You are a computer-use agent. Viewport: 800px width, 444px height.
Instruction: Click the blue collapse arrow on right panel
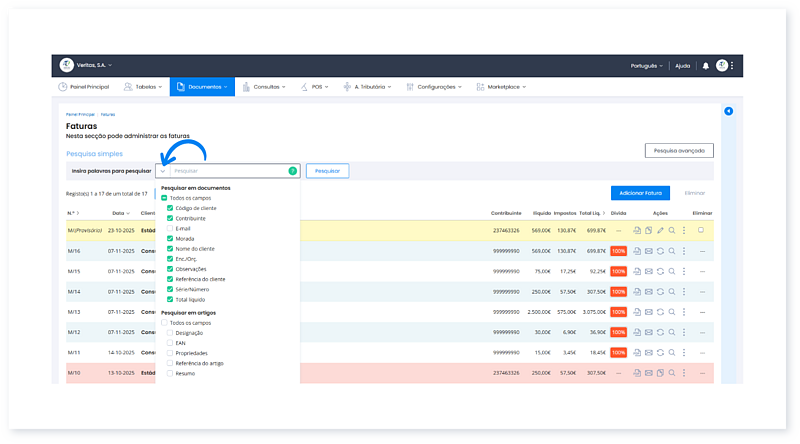point(728,111)
